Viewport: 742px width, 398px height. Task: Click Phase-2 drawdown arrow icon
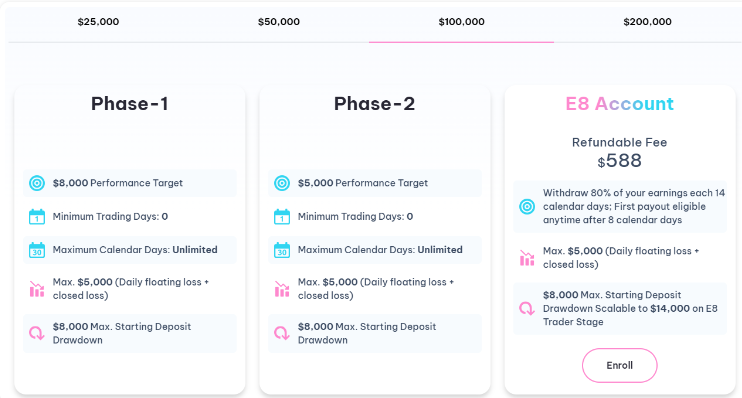[x=282, y=333]
